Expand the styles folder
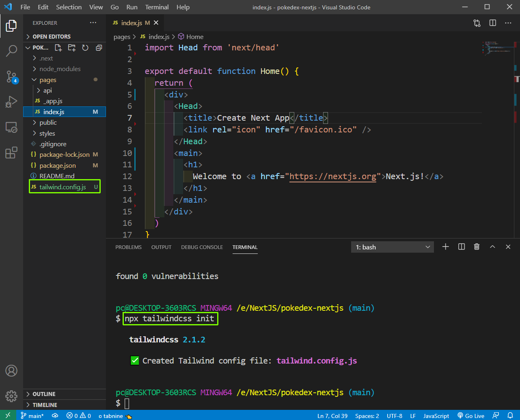520x420 pixels. pos(65,133)
